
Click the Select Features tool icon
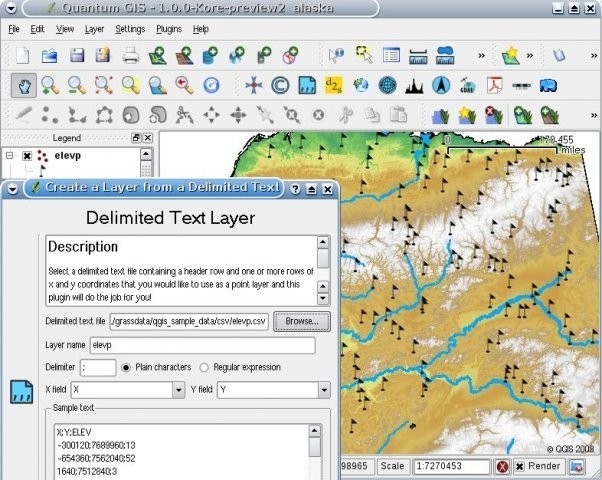[364, 55]
